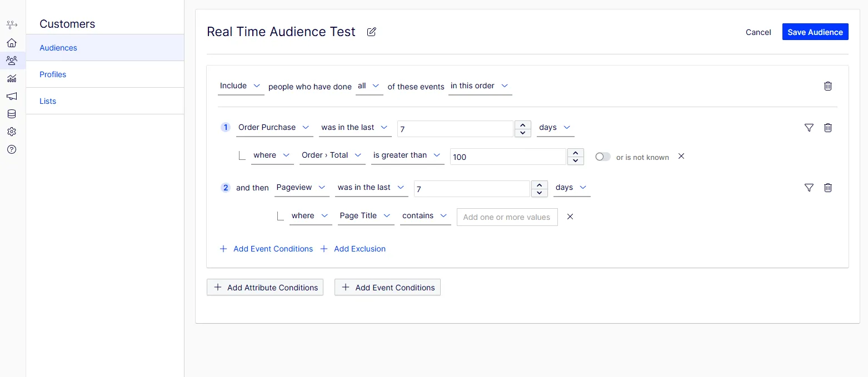Screen dimensions: 868x377
Task: Open the Pageview event dropdown
Action: [302, 188]
